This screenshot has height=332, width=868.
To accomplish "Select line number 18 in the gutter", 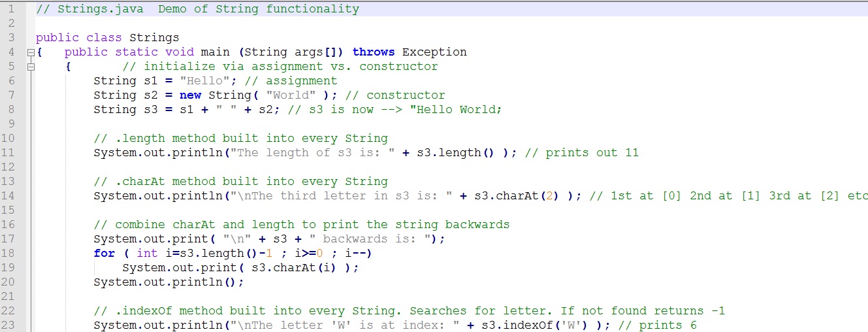I will point(8,254).
